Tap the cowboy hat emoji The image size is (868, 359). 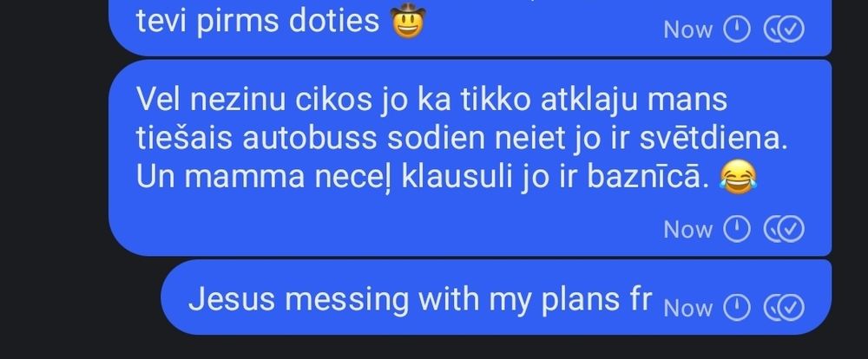[408, 21]
